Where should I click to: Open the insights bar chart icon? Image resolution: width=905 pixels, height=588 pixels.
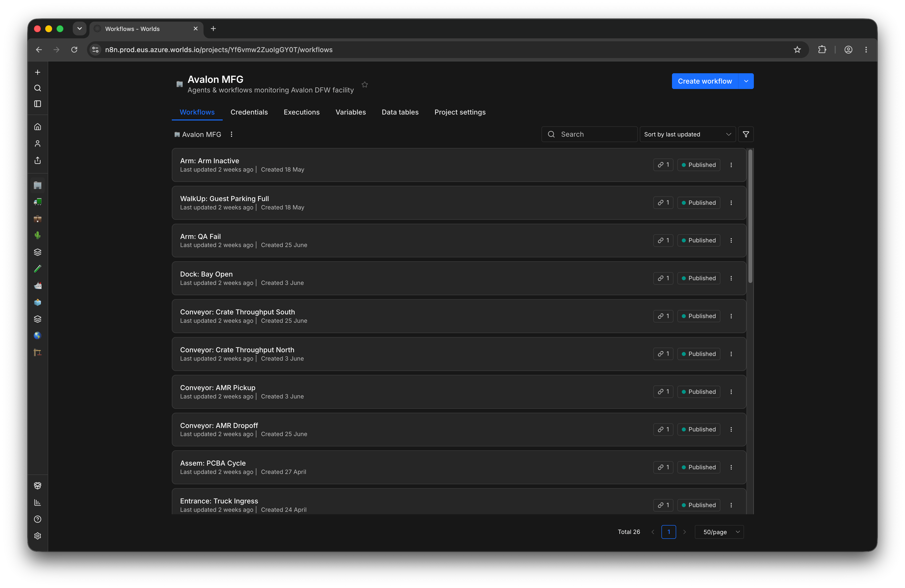pos(38,502)
